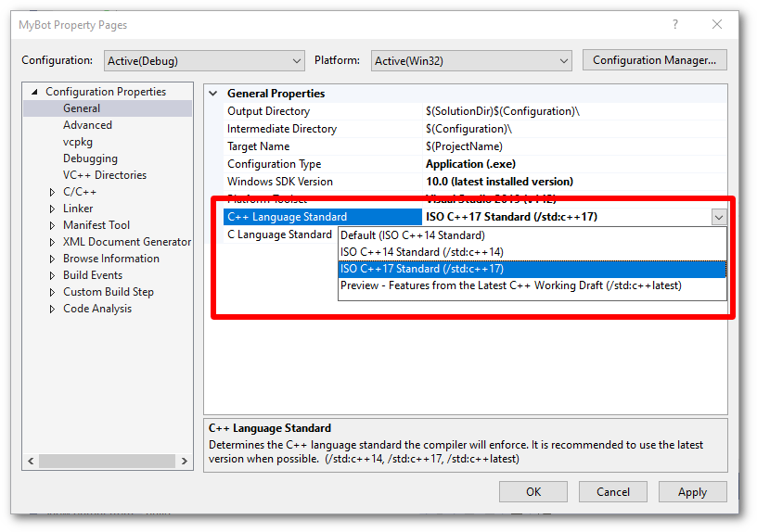
Task: Collapse the General Properties section
Action: pos(214,94)
